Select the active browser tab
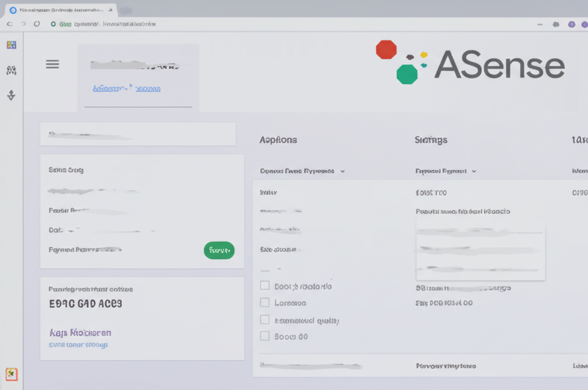Viewport: 588px width, 390px height. click(61, 10)
